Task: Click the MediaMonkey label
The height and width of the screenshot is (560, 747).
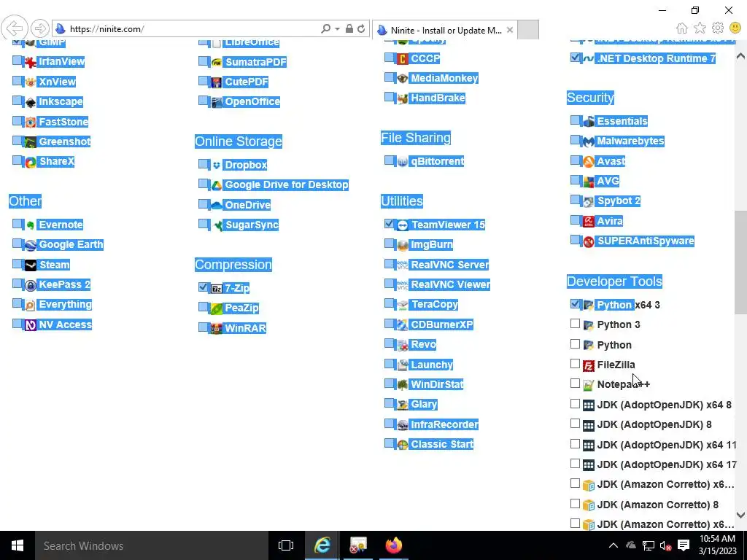Action: coord(444,78)
